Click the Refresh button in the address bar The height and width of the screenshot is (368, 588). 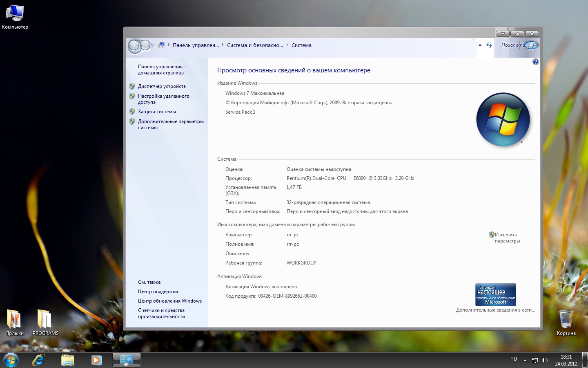coord(489,45)
